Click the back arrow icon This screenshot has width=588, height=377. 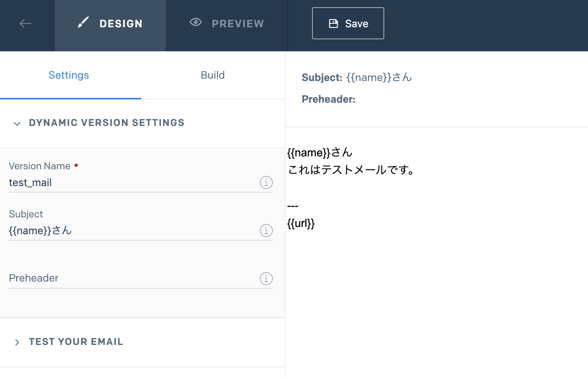coord(25,24)
